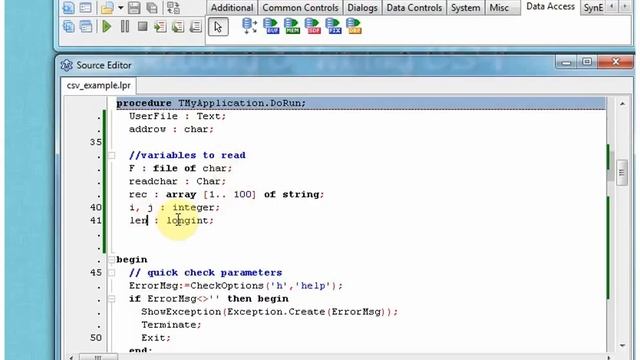Click the 'F : file of char;' line
This screenshot has height=360, width=640.
180,168
